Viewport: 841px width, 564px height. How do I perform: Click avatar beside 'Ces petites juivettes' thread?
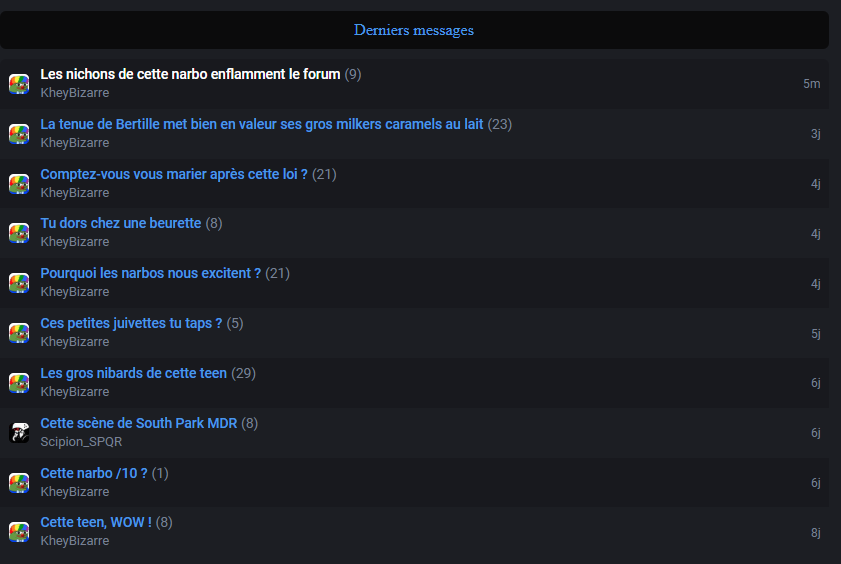(x=19, y=332)
